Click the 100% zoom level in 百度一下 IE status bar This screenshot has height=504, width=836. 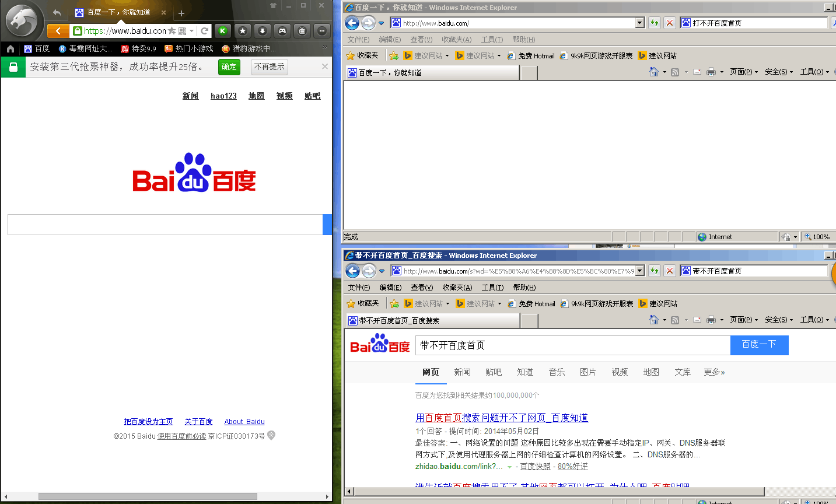point(817,237)
